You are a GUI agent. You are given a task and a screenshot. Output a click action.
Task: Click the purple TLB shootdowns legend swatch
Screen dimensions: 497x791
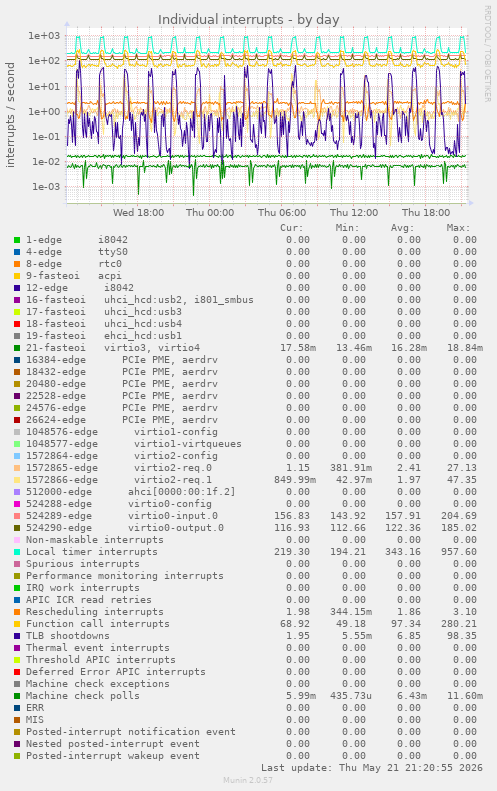click(17, 636)
